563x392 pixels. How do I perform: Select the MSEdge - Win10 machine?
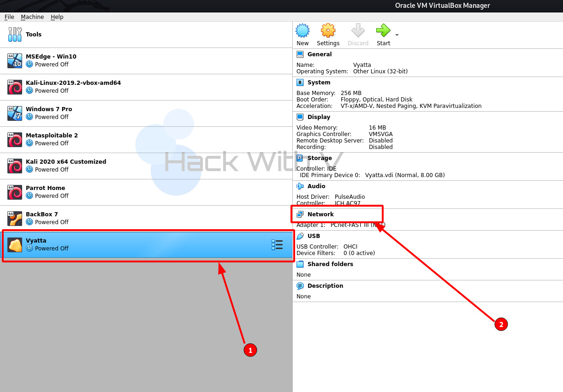[x=146, y=61]
